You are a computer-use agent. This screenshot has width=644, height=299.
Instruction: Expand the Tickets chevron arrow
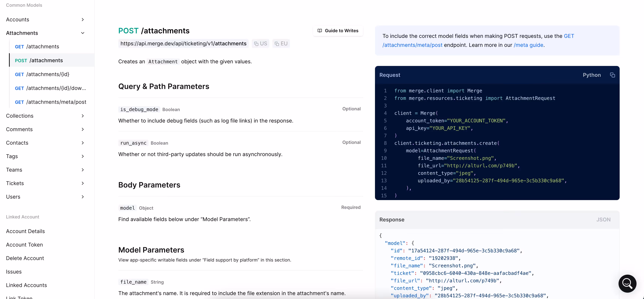coord(83,183)
